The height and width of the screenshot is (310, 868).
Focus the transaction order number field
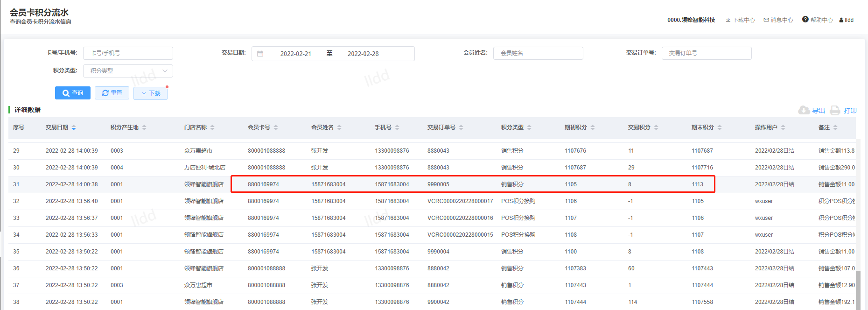tap(706, 53)
